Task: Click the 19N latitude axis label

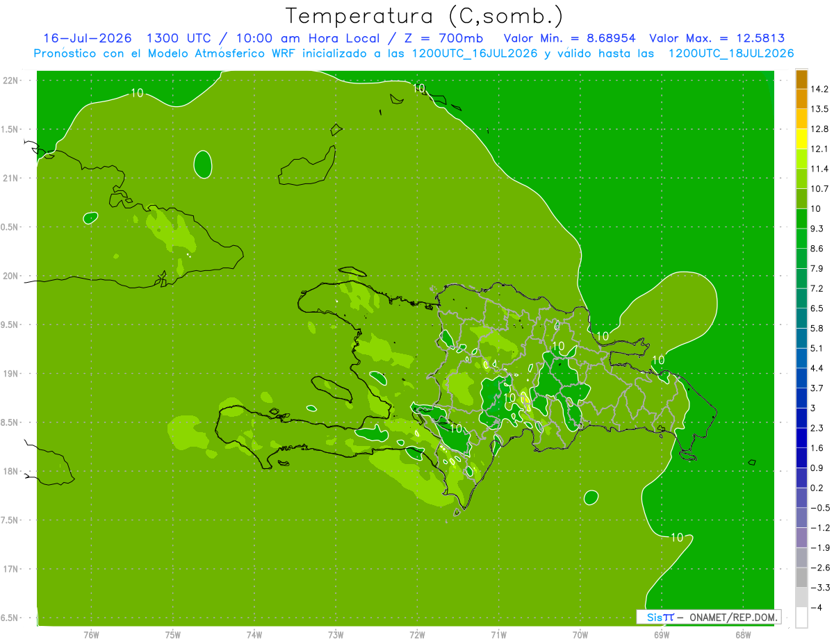Action: pos(10,374)
